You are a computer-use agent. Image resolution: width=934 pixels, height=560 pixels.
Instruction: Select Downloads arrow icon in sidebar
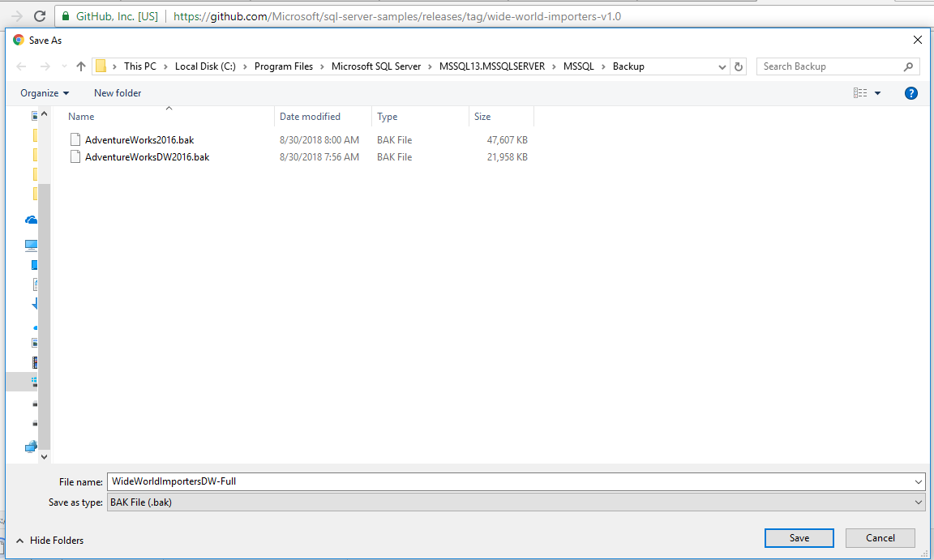pos(35,304)
